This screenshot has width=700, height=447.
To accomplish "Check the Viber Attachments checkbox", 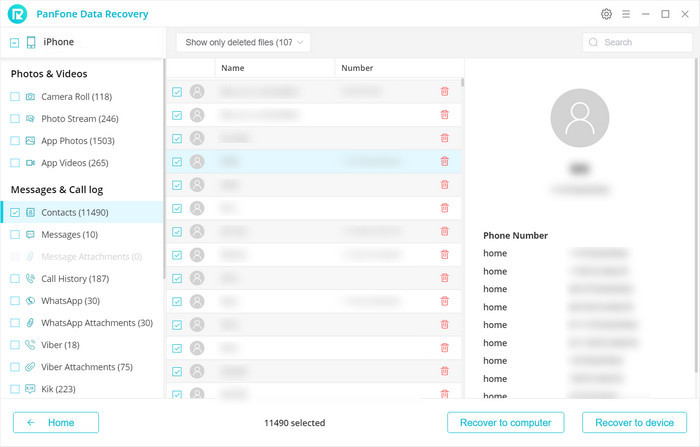I will tap(15, 367).
